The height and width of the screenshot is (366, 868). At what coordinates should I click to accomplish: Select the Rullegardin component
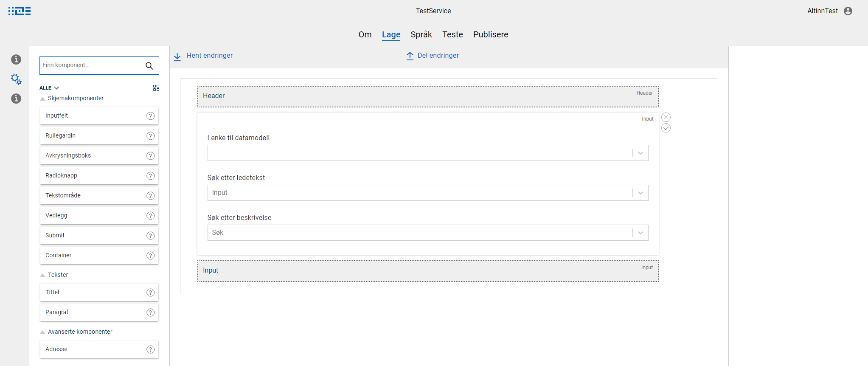point(99,136)
